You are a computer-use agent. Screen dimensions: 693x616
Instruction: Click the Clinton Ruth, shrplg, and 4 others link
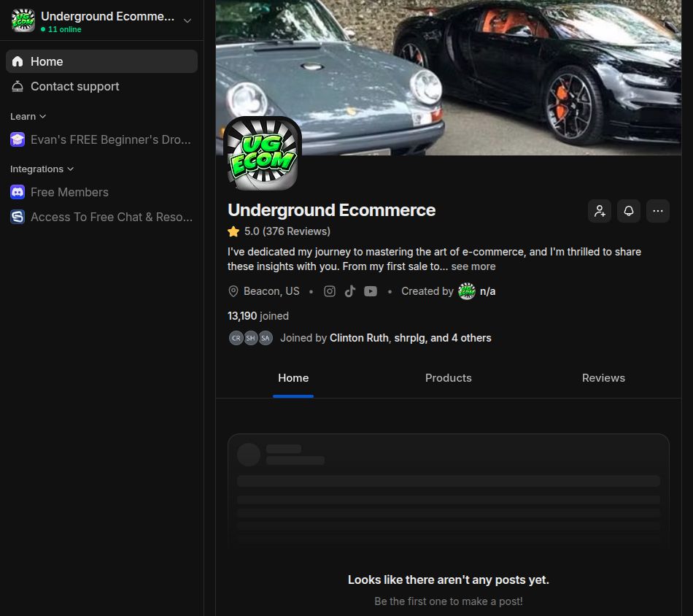point(411,338)
